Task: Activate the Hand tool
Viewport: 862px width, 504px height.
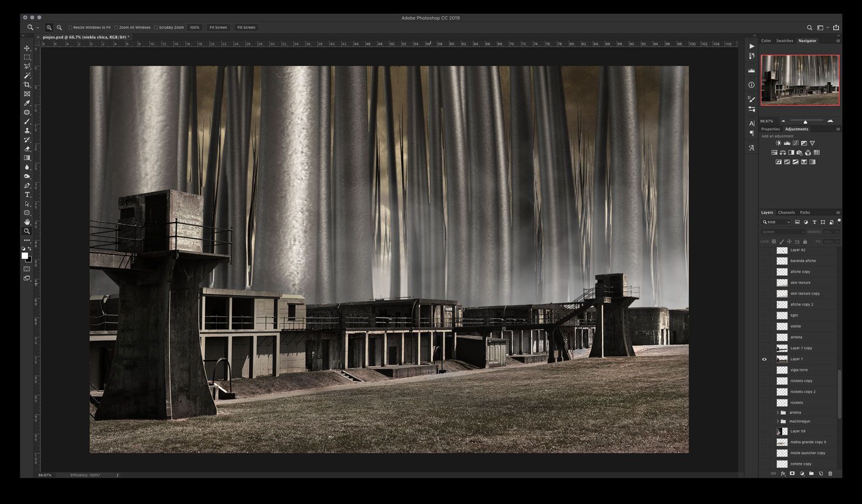Action: click(x=27, y=222)
